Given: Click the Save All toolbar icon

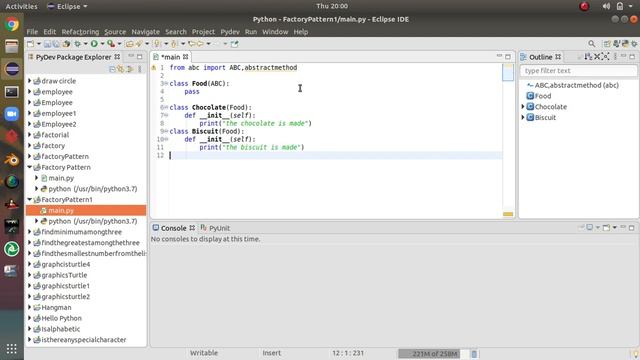Looking at the screenshot, I should pyautogui.click(x=56, y=44).
